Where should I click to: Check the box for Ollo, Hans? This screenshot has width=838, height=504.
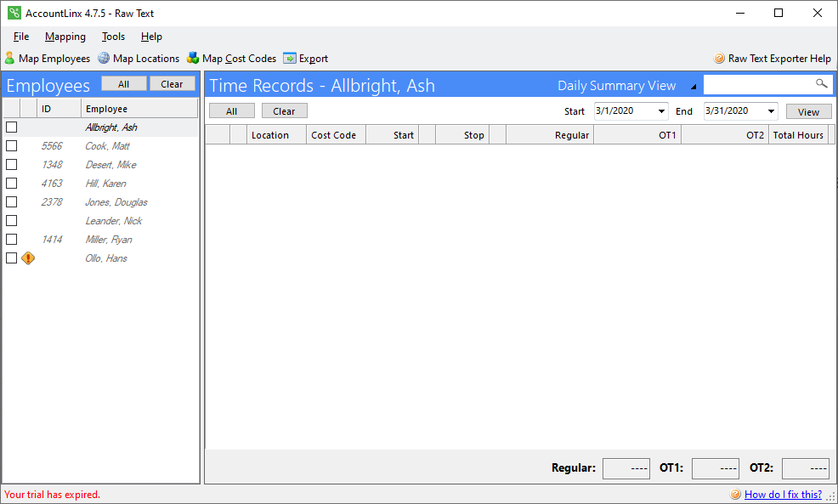11,258
